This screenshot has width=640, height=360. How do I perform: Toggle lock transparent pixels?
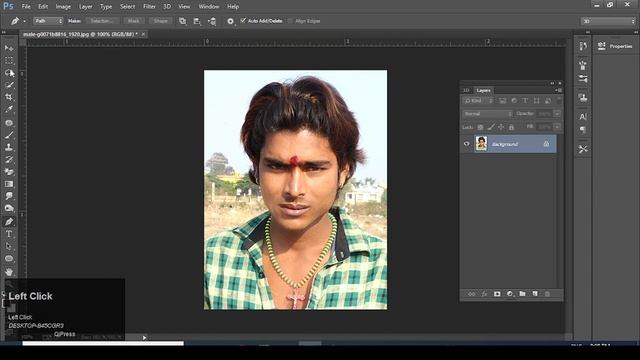click(x=480, y=127)
